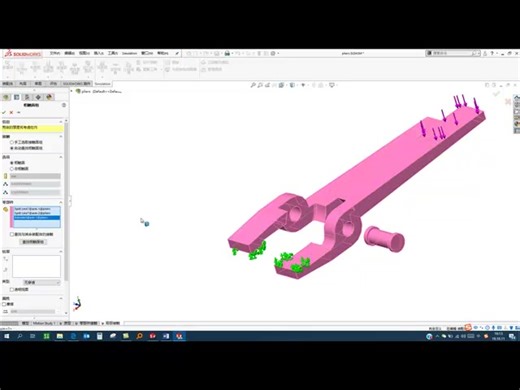Select first component entry in list
Image resolution: width=520 pixels, height=390 pixels.
(37, 209)
